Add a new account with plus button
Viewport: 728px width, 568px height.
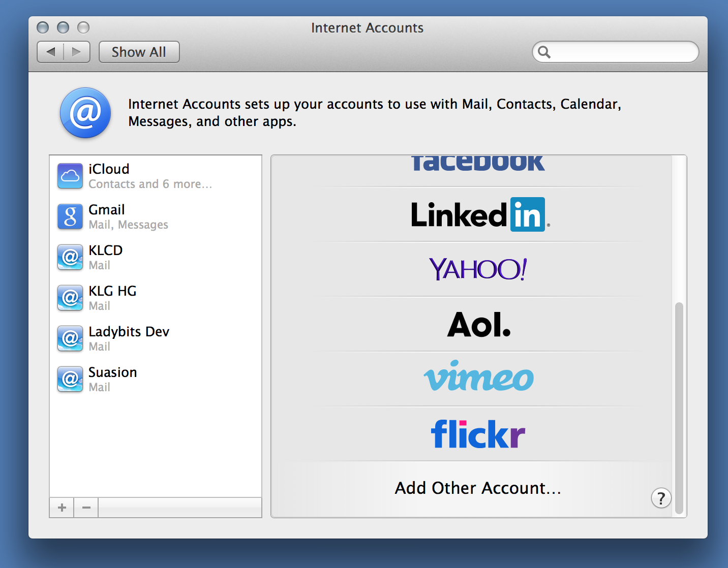point(62,508)
